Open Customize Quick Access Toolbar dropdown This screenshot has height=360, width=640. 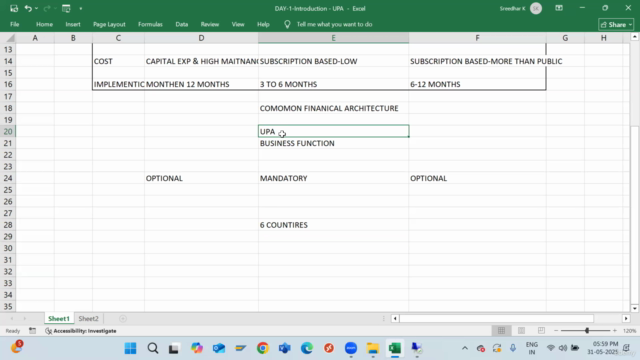click(80, 9)
